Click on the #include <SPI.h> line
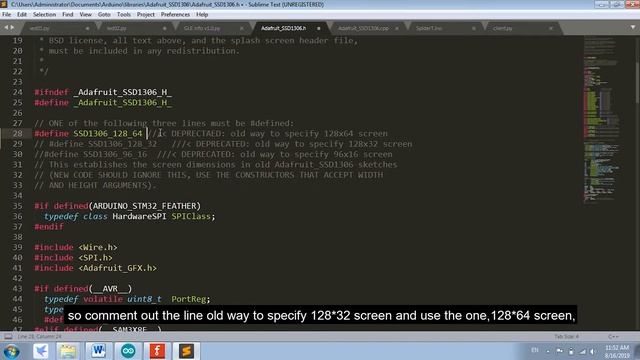 pos(73,258)
